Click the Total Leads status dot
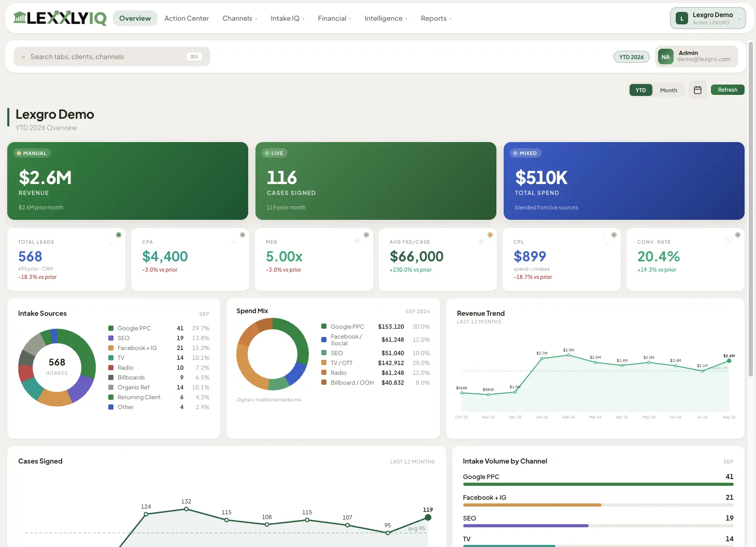Screen dimensions: 756x547 (119, 235)
